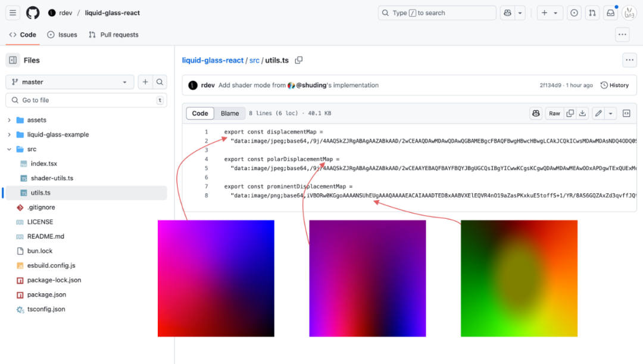Viewport: 643px width, 364px height.
Task: Go to GitHub homepage logo
Action: click(x=33, y=12)
